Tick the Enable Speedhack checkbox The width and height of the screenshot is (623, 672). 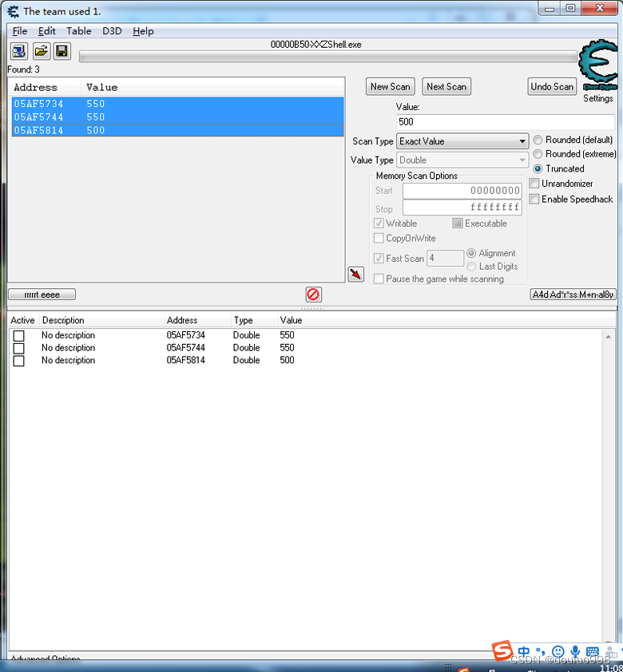pos(534,199)
